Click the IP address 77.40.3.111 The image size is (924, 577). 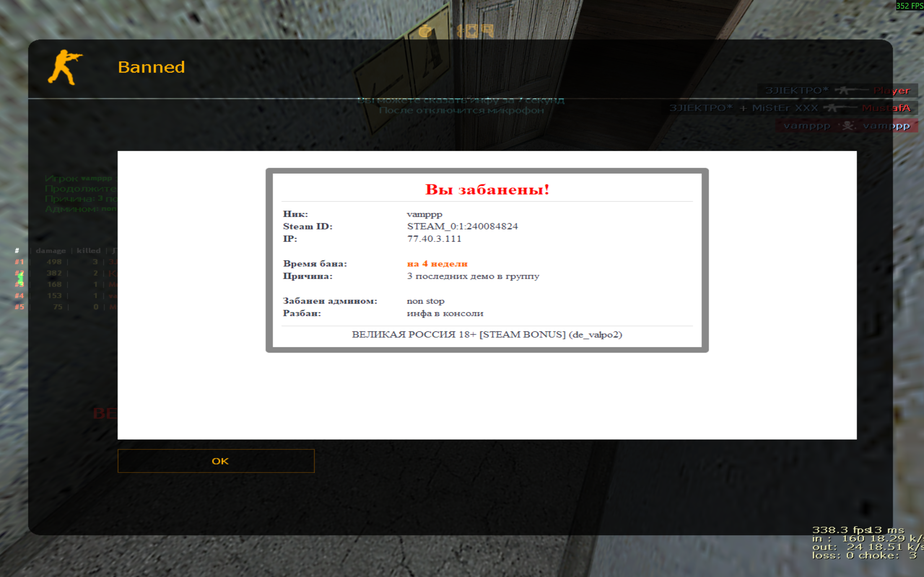coord(434,239)
